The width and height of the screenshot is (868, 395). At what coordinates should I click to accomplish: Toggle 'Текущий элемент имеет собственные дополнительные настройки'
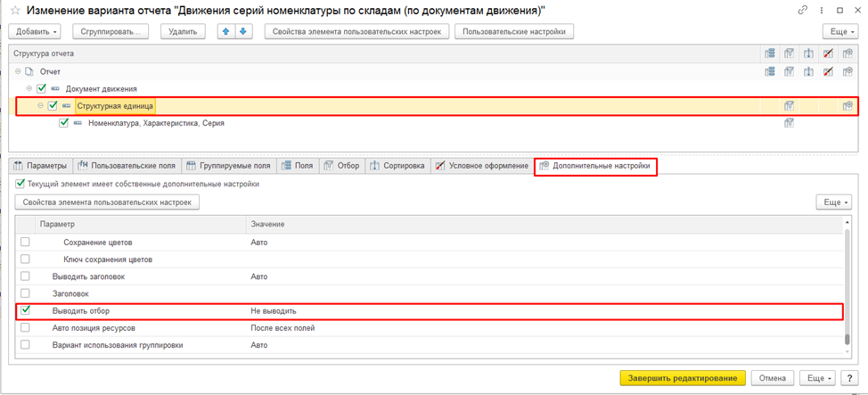(x=20, y=184)
